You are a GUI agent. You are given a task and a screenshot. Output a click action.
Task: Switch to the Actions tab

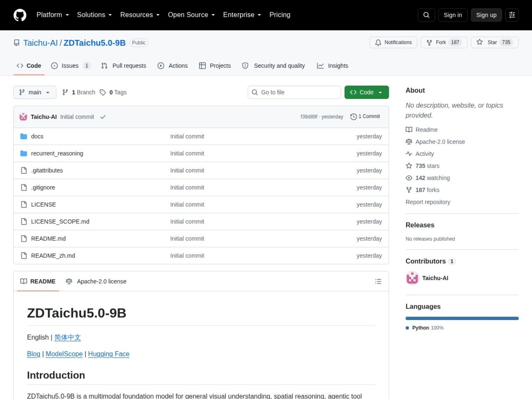pos(172,66)
